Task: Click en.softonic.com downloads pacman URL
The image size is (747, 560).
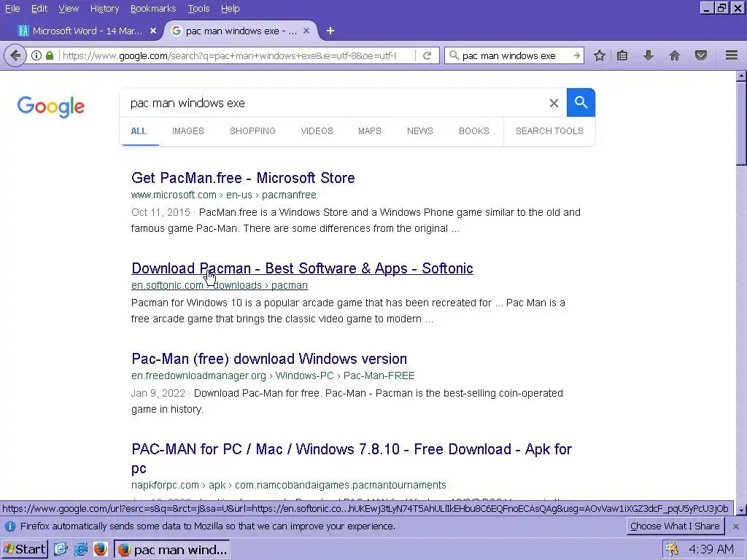Action: point(219,285)
